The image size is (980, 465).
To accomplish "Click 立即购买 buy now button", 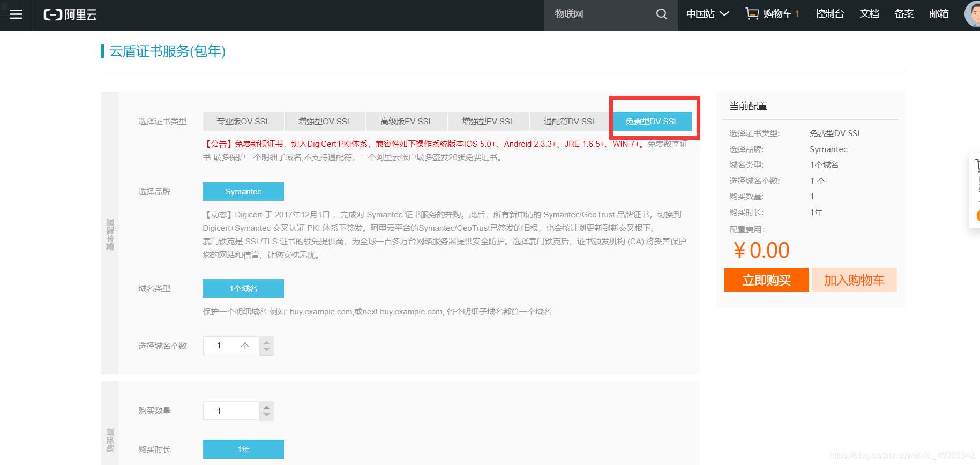I will (x=767, y=280).
